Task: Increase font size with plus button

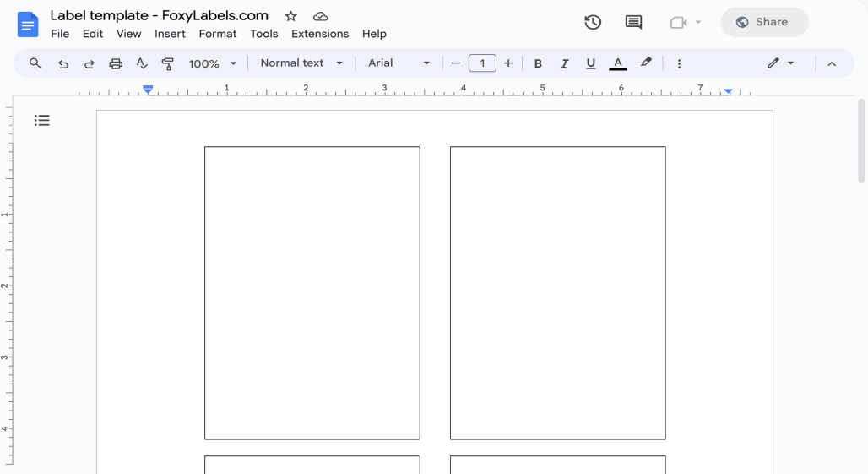Action: point(508,63)
